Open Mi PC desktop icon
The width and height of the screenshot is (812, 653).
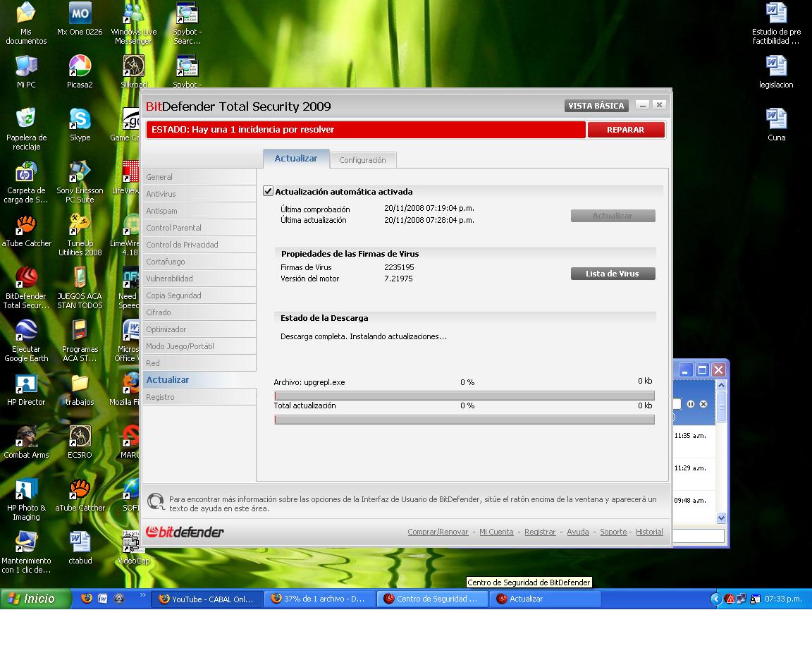[x=26, y=72]
